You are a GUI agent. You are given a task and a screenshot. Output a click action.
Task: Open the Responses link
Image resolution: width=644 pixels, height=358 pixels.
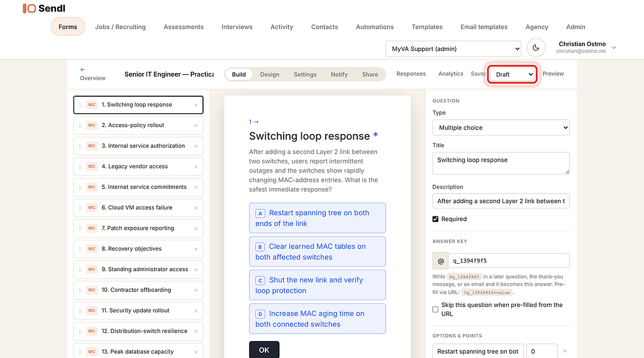coord(411,74)
